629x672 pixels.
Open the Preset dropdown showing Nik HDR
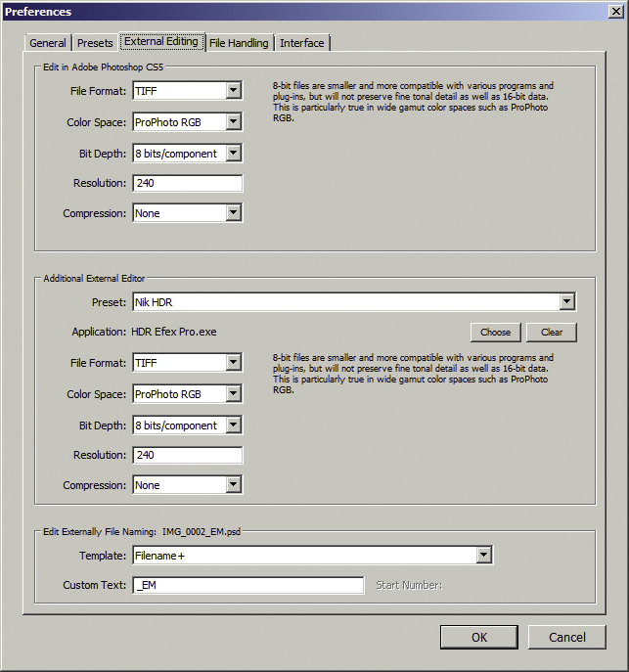click(x=354, y=302)
